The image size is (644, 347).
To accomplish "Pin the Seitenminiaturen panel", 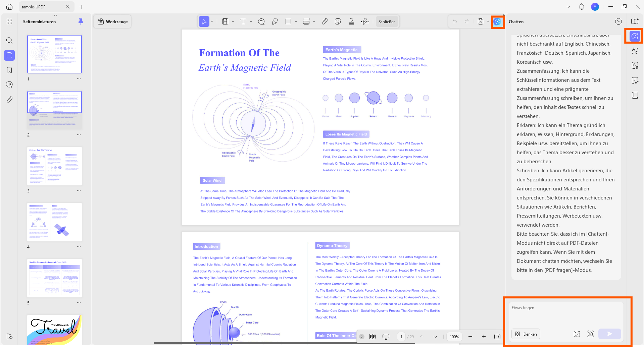I will coord(81,21).
